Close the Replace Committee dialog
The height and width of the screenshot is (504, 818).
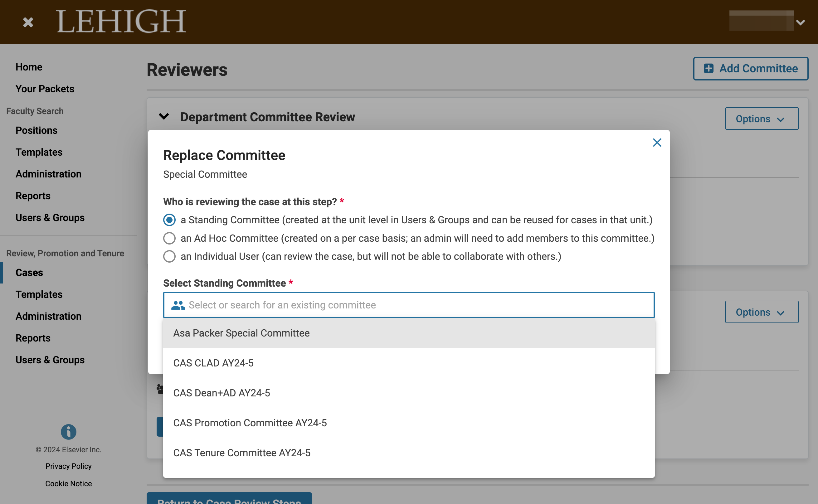pyautogui.click(x=657, y=143)
